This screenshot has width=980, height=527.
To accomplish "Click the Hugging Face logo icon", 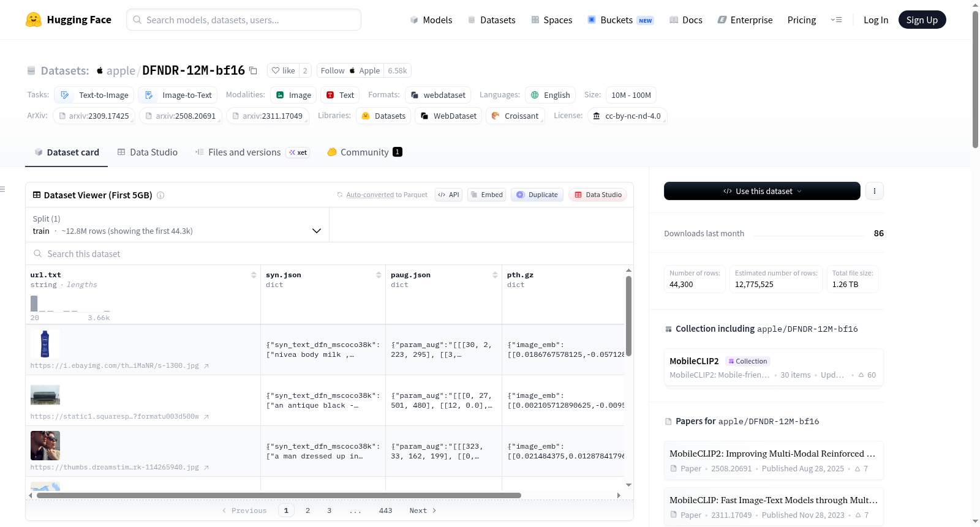I will [x=34, y=20].
